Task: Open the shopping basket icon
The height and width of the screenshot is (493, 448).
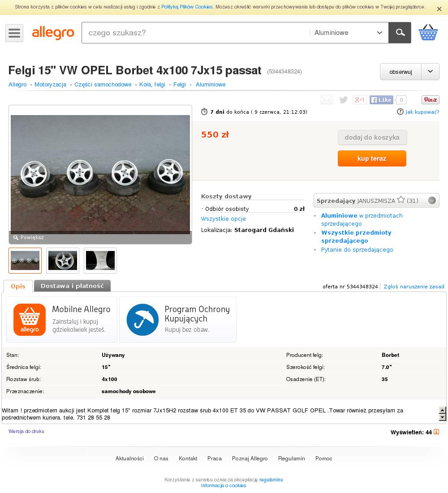Action: pos(428,33)
